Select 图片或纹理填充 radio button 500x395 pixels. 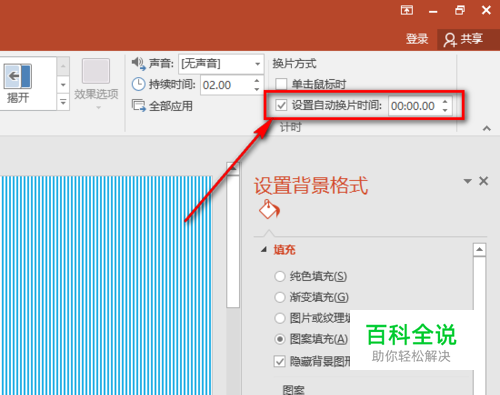tap(280, 318)
